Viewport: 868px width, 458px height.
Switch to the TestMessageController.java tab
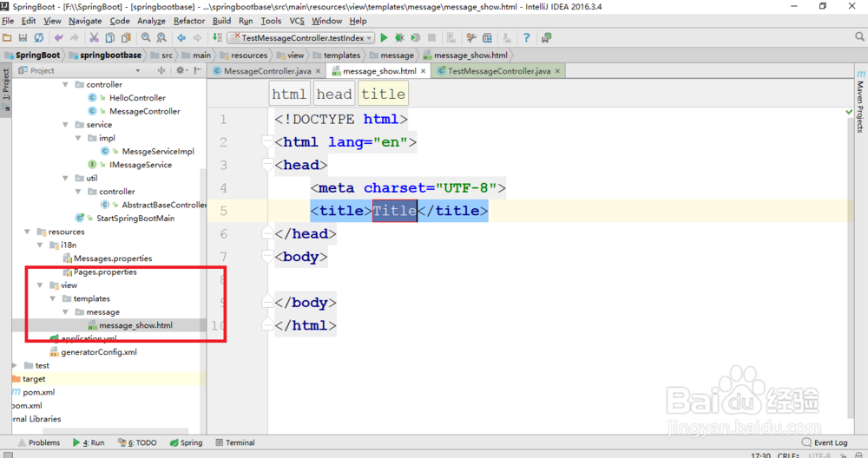click(x=499, y=71)
